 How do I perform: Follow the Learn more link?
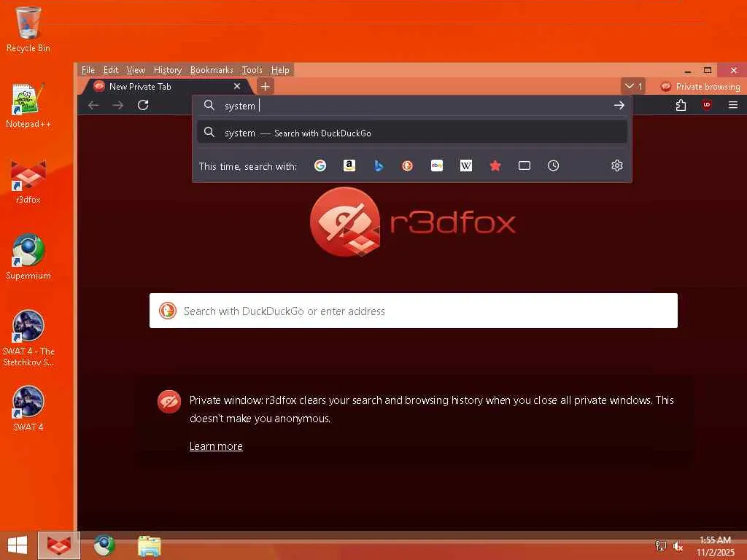216,446
